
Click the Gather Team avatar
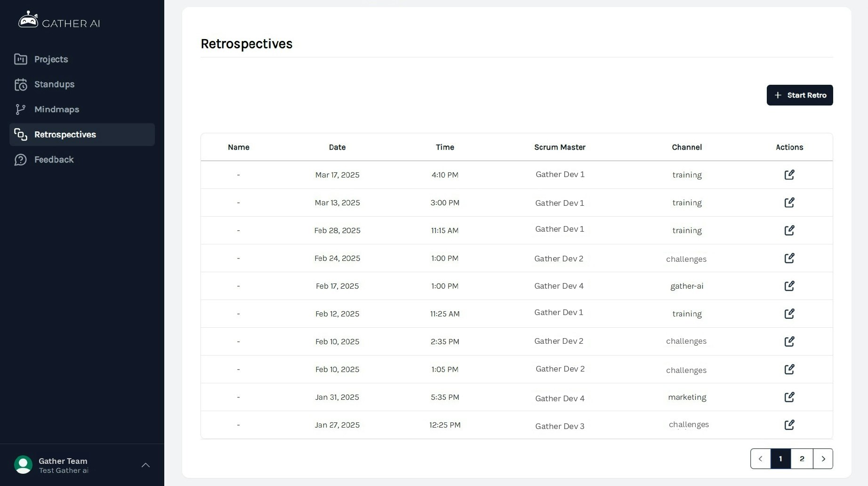point(23,465)
